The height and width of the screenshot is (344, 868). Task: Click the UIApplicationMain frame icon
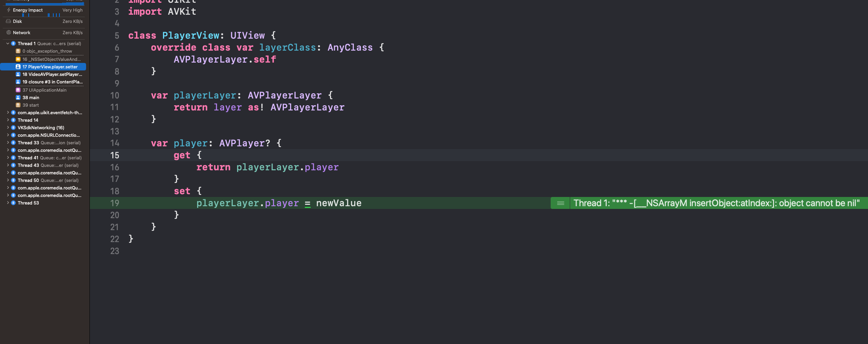point(18,90)
